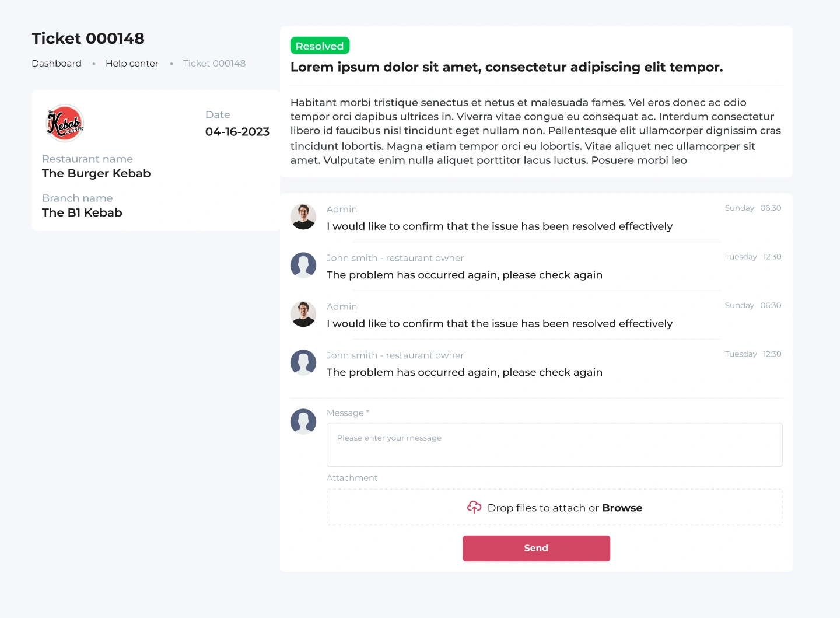840x618 pixels.
Task: Click the second Admin avatar photo
Action: coord(303,314)
